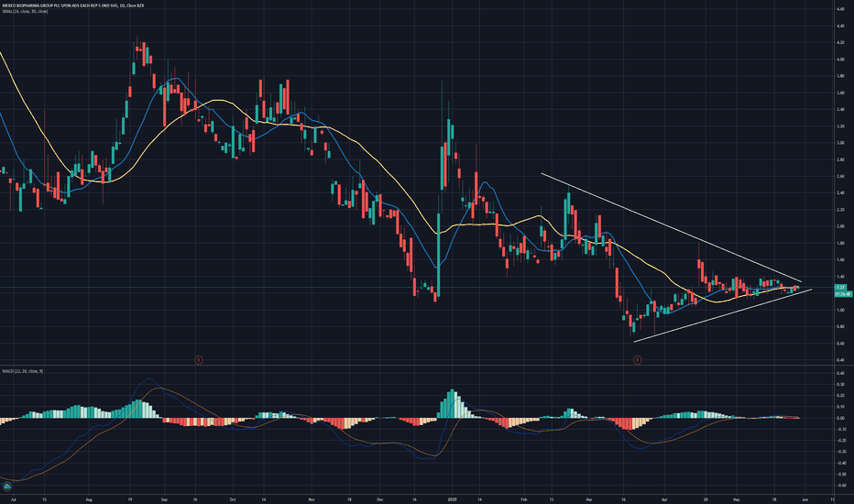Click the TradingView logo icon at chart corner
This screenshot has width=854, height=504.
[x=7, y=487]
